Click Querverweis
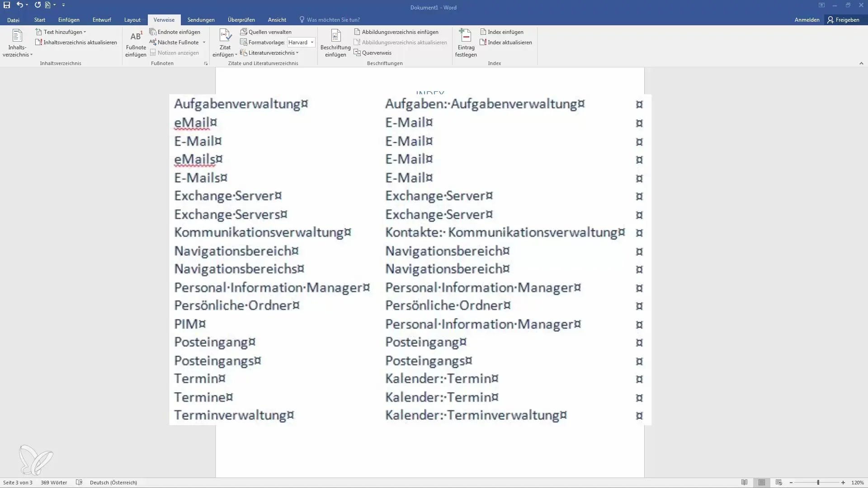 click(373, 53)
